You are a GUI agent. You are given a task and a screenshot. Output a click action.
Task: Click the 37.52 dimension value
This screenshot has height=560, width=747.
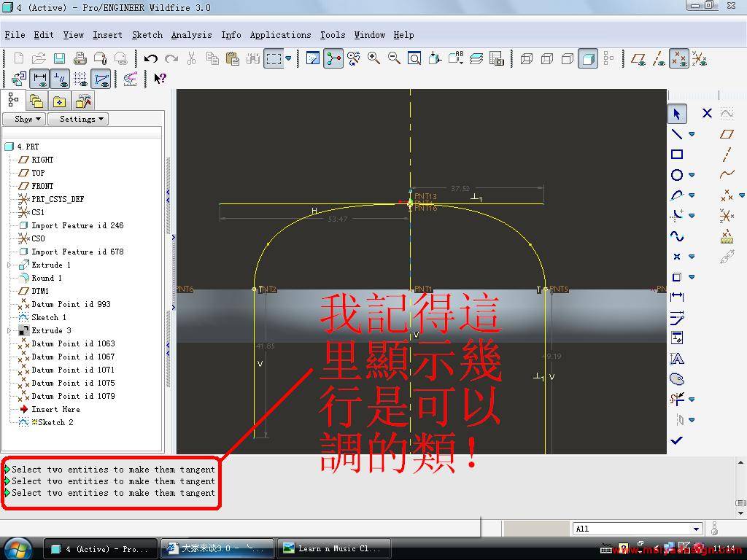460,189
